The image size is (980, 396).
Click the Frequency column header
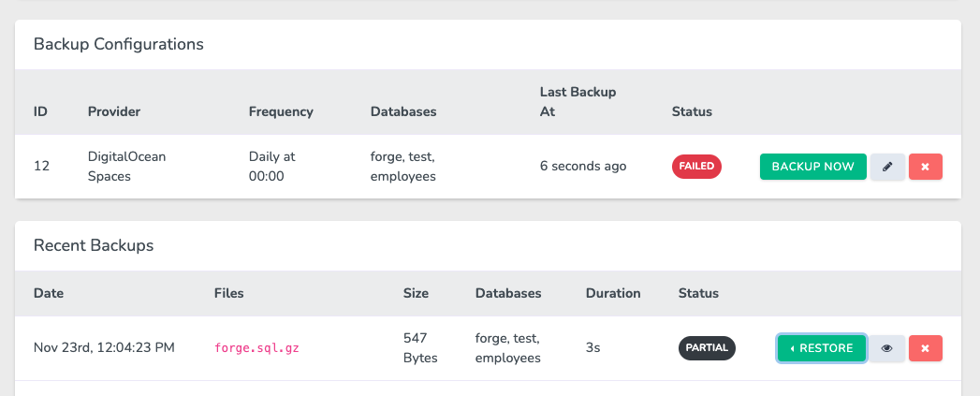tap(281, 111)
